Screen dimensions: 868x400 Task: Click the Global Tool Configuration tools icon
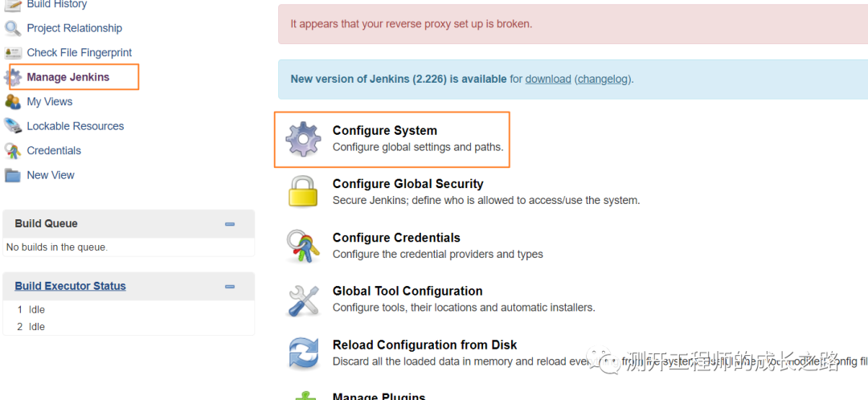(303, 300)
